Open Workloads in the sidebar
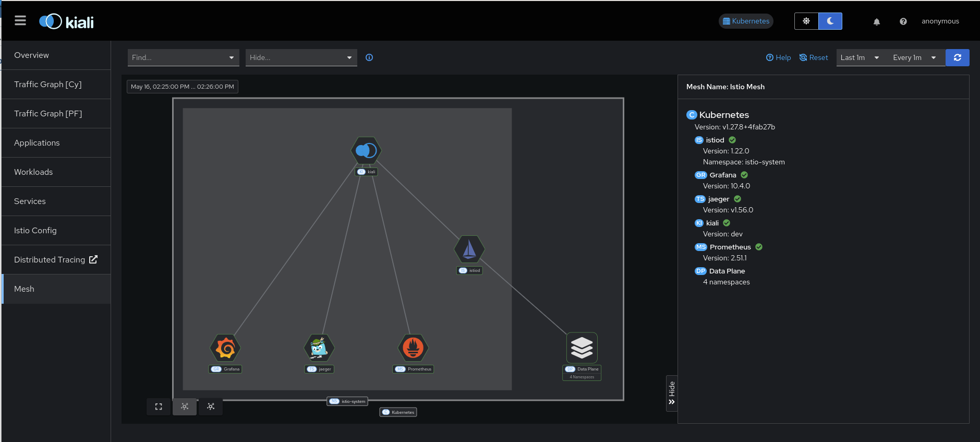The width and height of the screenshot is (980, 442). coord(33,172)
